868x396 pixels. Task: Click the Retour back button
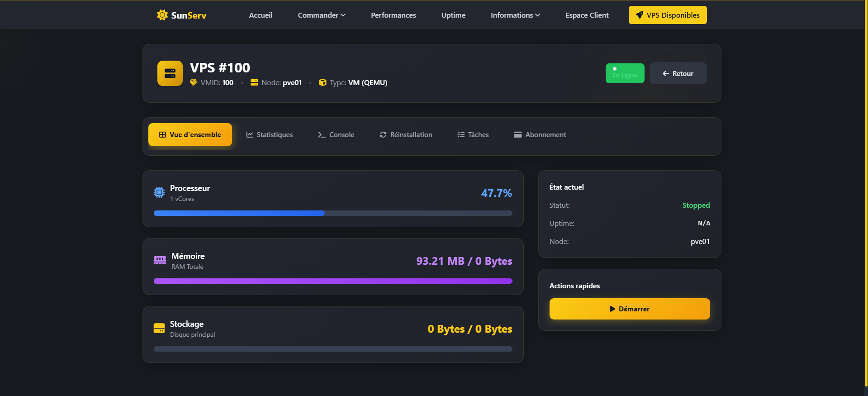[678, 73]
